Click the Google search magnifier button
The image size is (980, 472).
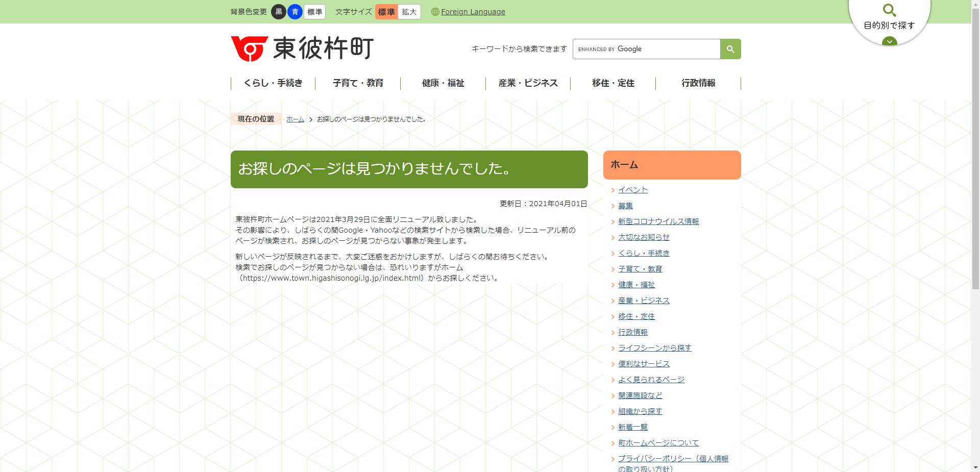(x=730, y=48)
